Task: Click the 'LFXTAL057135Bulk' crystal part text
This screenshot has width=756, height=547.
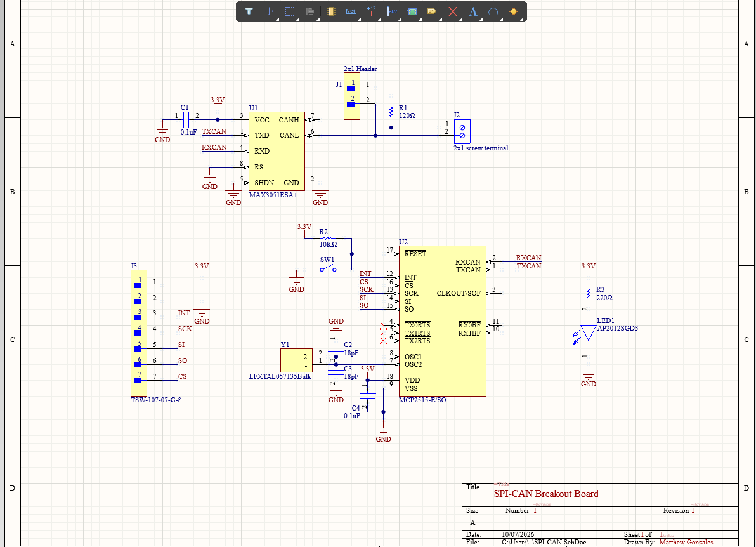Action: click(280, 376)
